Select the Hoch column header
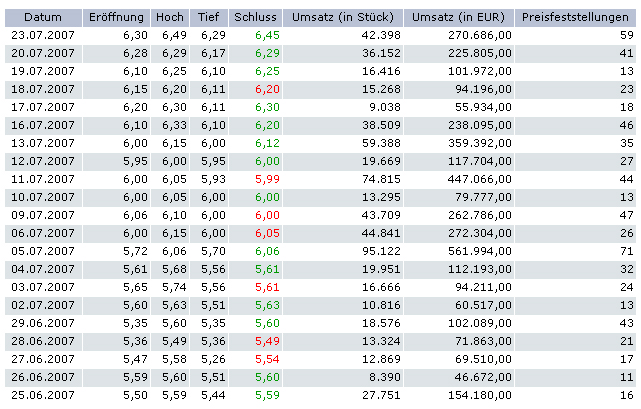Viewport: 641px width, 409px height. 169,18
